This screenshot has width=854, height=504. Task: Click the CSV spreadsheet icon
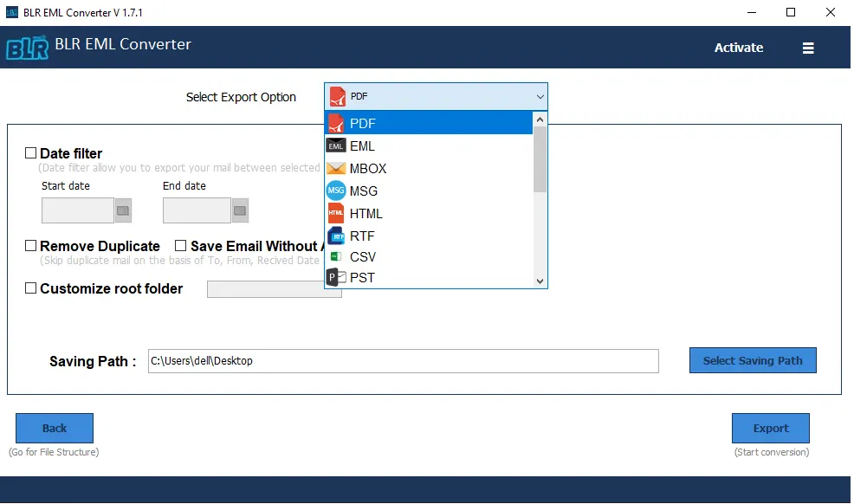pos(336,256)
